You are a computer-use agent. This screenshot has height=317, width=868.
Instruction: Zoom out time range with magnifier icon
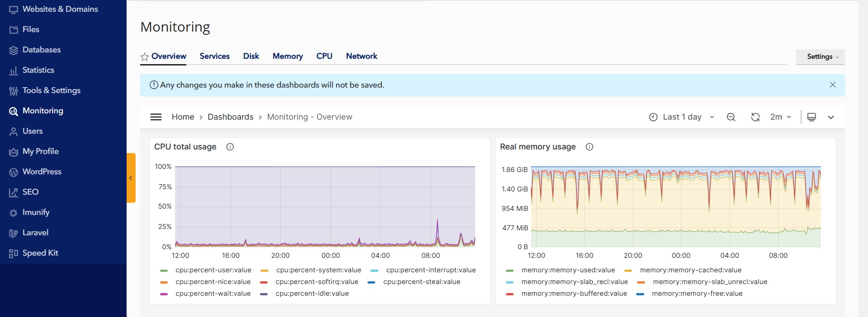(731, 117)
